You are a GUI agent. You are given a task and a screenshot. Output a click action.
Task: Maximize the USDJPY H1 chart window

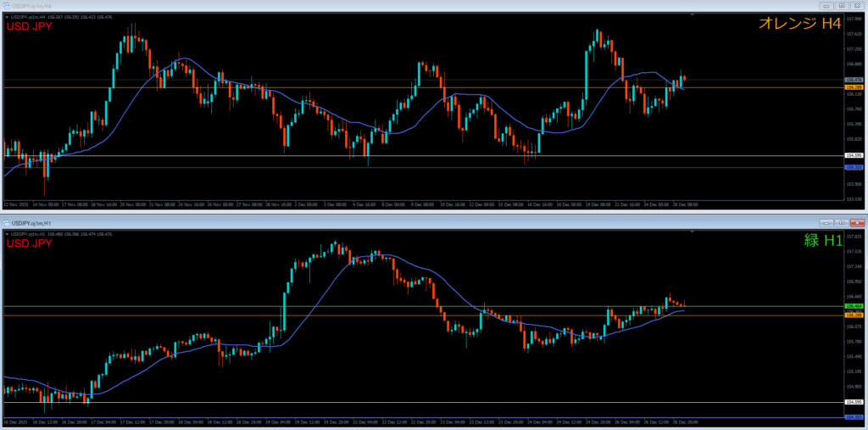point(841,222)
